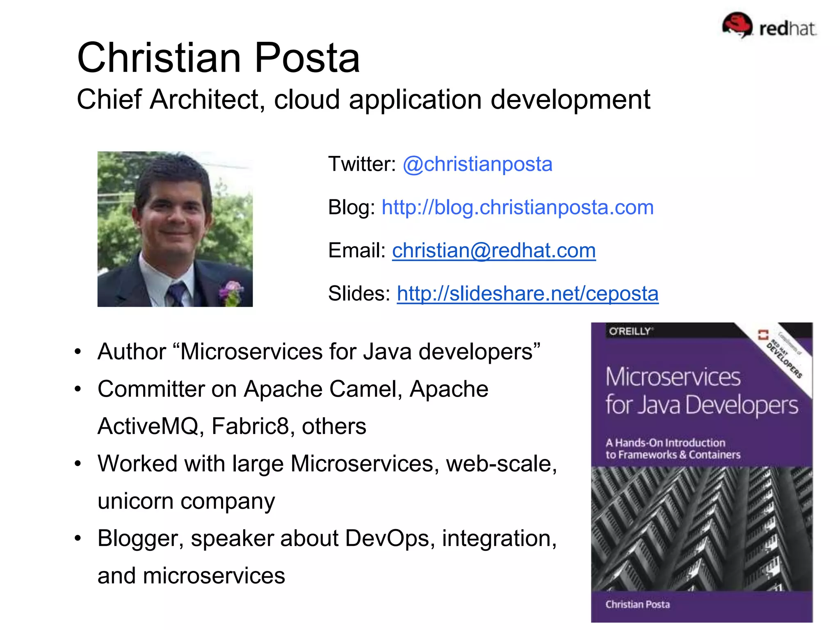
Task: Click 'ActiveMQ, Fabric8, others' line
Action: (232, 426)
